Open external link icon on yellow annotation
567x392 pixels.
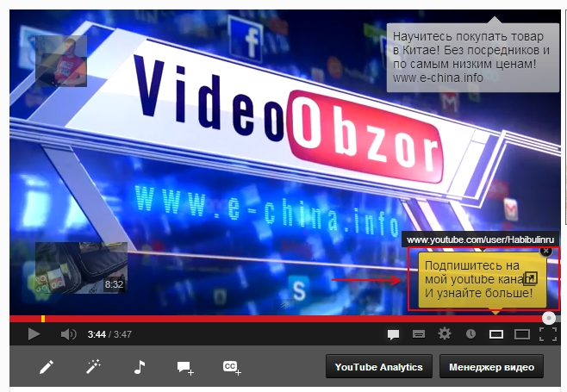[x=531, y=278]
